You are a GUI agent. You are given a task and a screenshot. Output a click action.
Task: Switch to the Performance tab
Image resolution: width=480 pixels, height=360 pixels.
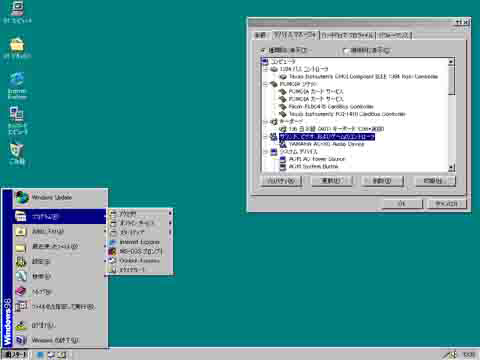(394, 35)
